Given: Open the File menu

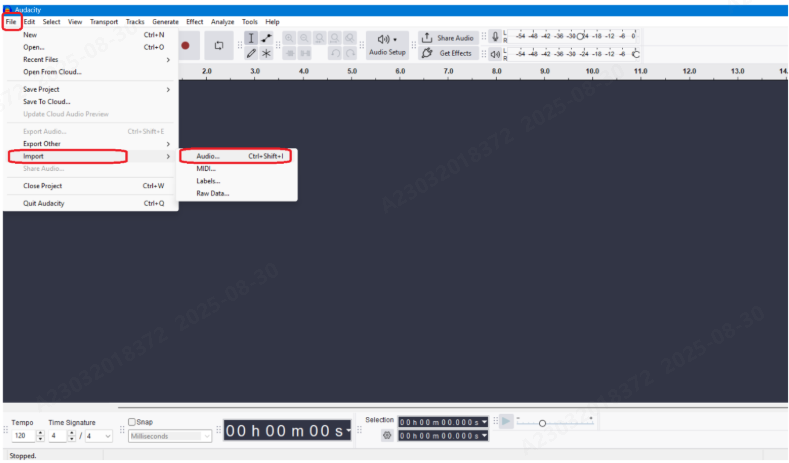Looking at the screenshot, I should click(11, 22).
